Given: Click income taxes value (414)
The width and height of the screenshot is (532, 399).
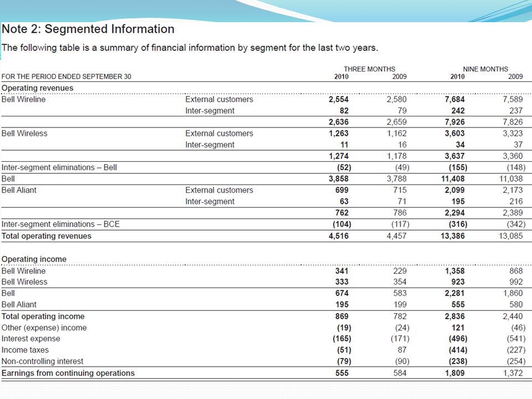Looking at the screenshot, I should pyautogui.click(x=458, y=350).
